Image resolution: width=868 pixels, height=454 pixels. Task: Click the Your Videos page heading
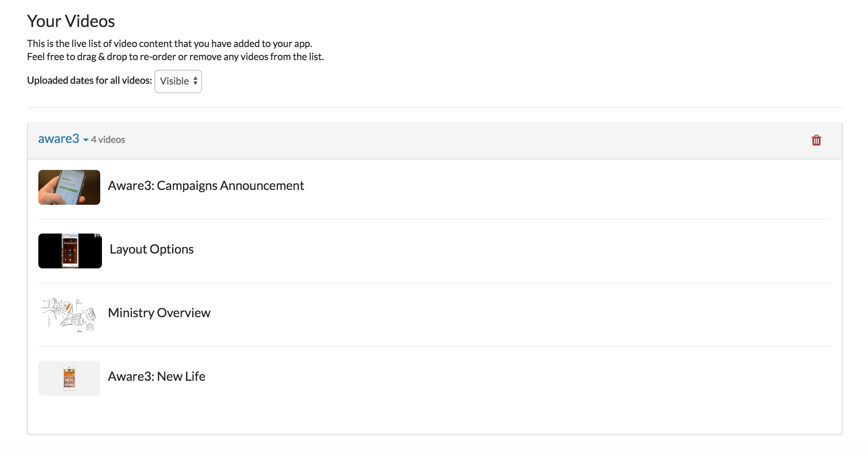pyautogui.click(x=71, y=21)
